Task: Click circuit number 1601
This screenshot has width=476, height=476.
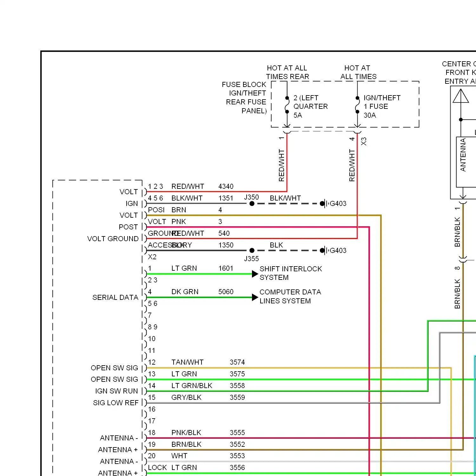Action: click(x=226, y=268)
